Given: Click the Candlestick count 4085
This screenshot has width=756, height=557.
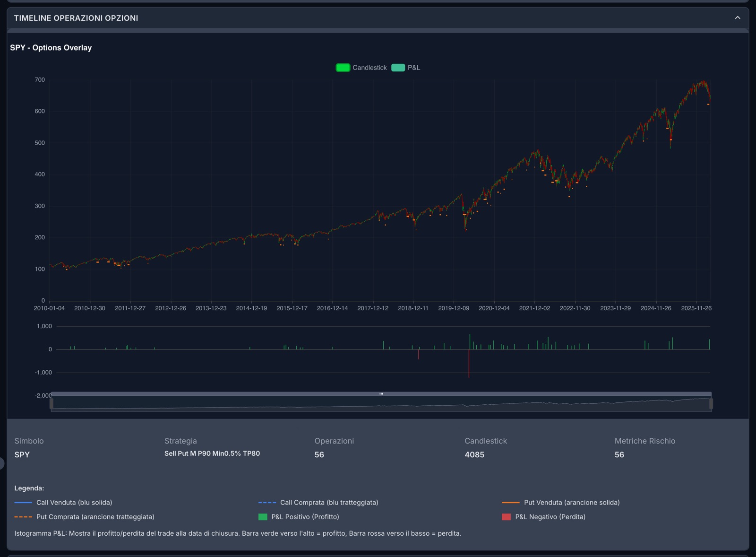Looking at the screenshot, I should coord(474,454).
